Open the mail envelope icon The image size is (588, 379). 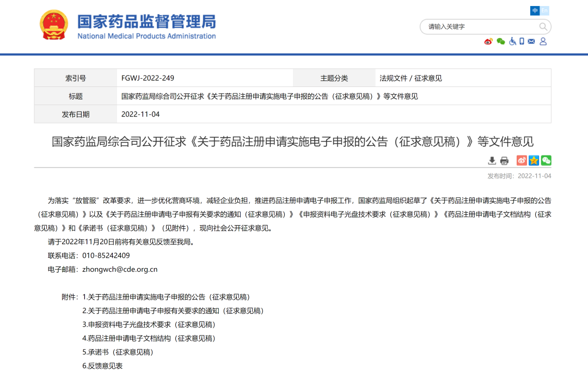[531, 41]
